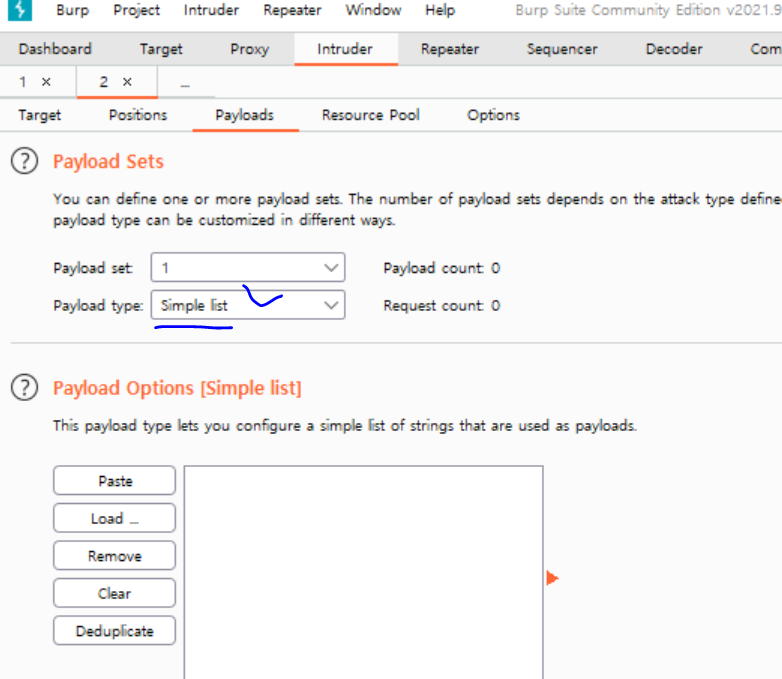Click the Payload Options [Simple list] heading
Screen dimensions: 782x679
tap(177, 388)
